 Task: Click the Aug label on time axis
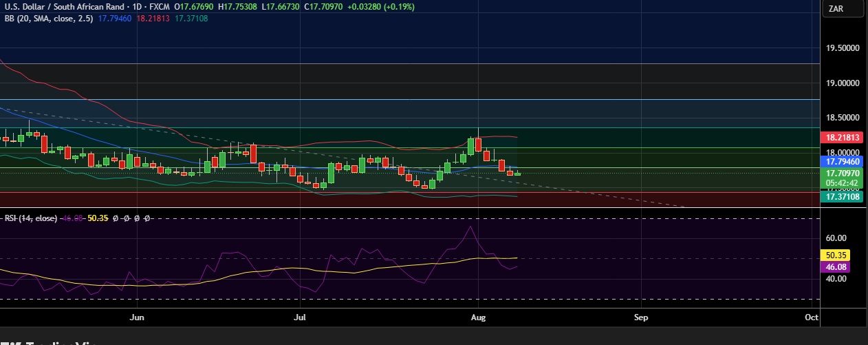pos(477,317)
